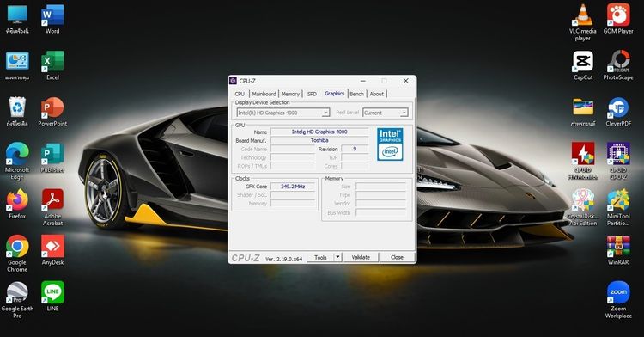Open the Publisher desktop icon

[x=52, y=158]
